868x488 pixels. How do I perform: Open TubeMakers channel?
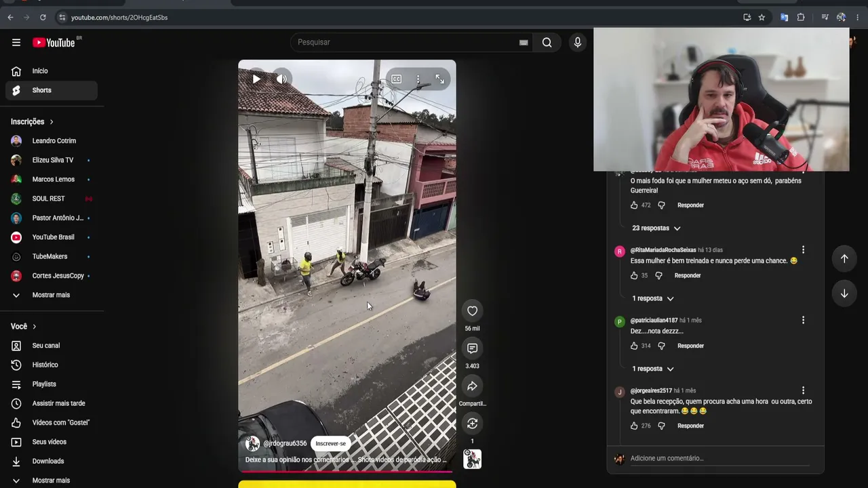coord(52,256)
